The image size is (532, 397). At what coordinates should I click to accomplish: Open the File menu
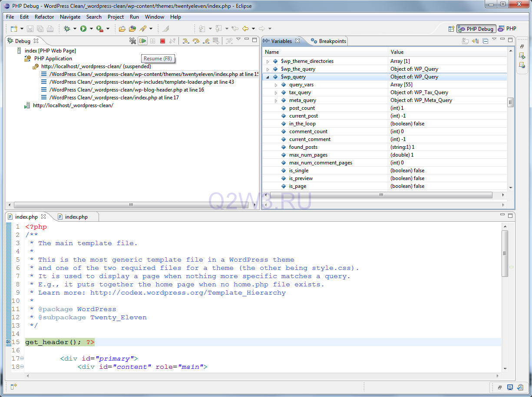(x=10, y=17)
